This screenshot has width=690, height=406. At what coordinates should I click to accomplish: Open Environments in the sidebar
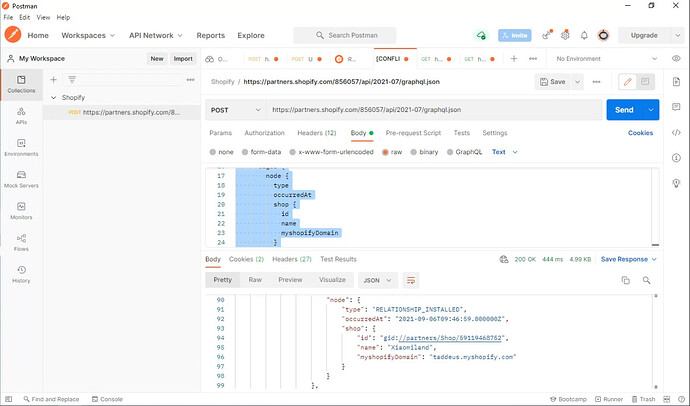(21, 147)
